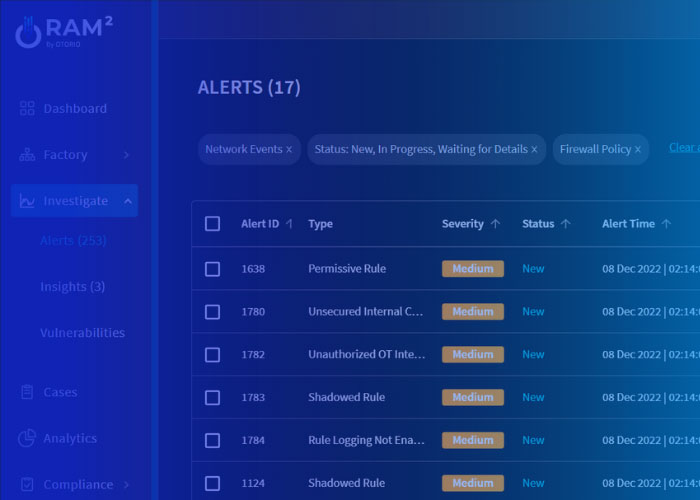
Task: Check the box for alert 1783
Action: click(x=212, y=397)
